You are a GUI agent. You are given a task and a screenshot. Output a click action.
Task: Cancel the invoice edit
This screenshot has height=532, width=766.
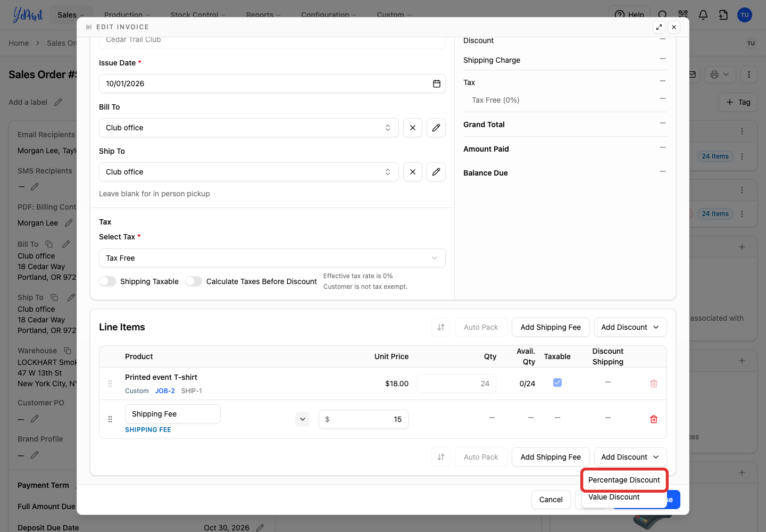(551, 500)
